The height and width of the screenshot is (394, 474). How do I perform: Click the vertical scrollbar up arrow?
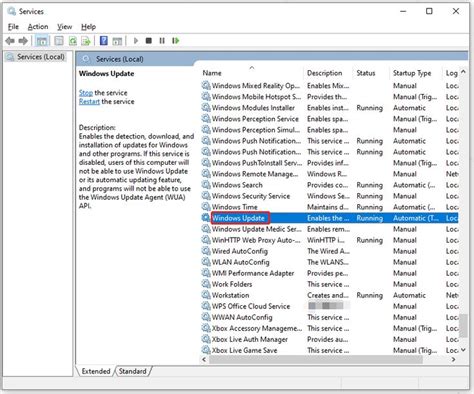point(463,72)
